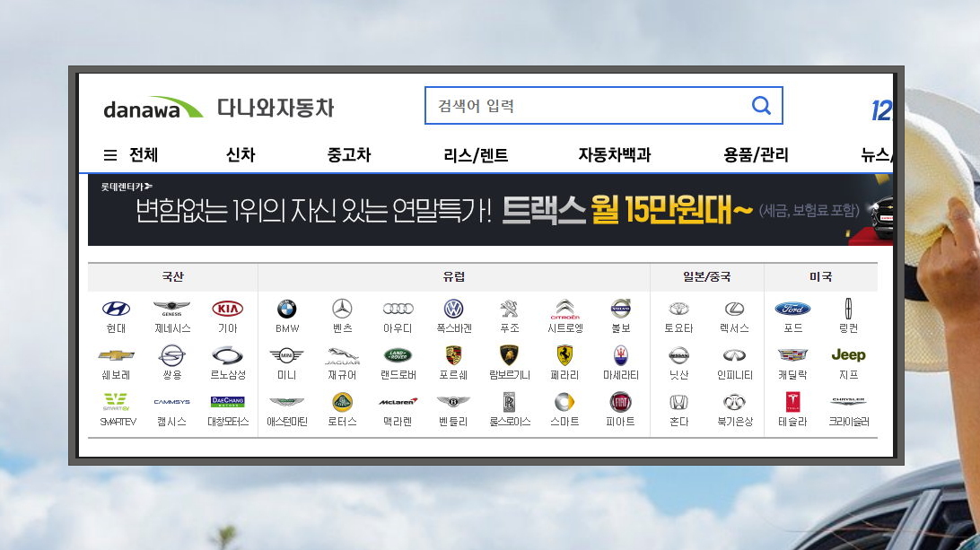
Task: Click the 유럽 category header
Action: pos(454,277)
